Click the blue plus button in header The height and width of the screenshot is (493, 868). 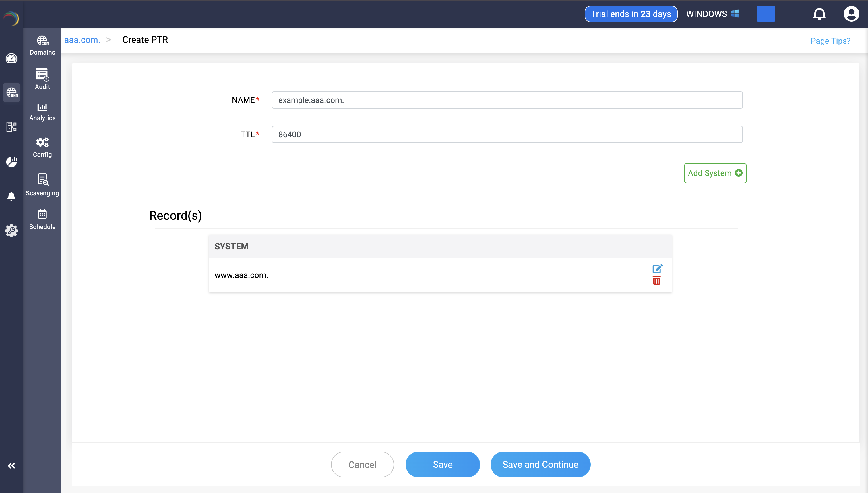coord(766,14)
